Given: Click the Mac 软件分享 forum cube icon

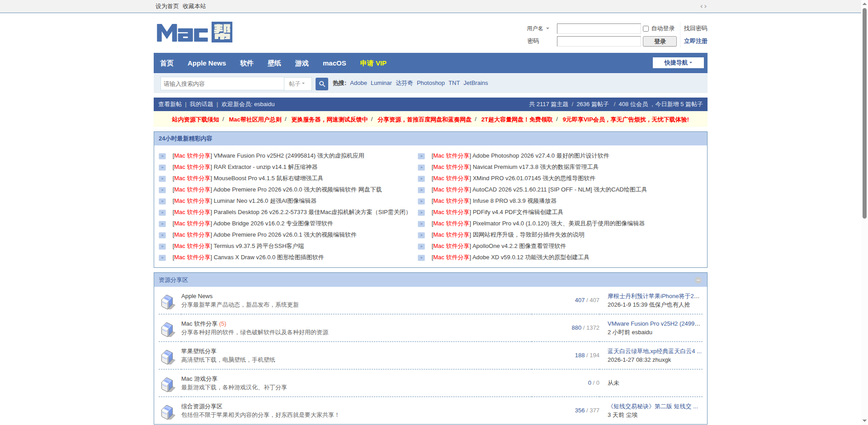Looking at the screenshot, I should point(168,329).
